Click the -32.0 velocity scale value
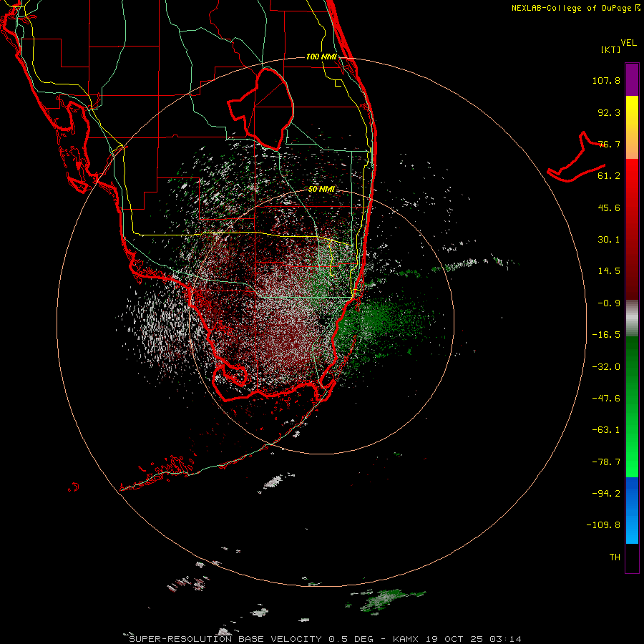The width and height of the screenshot is (644, 644). tap(606, 367)
